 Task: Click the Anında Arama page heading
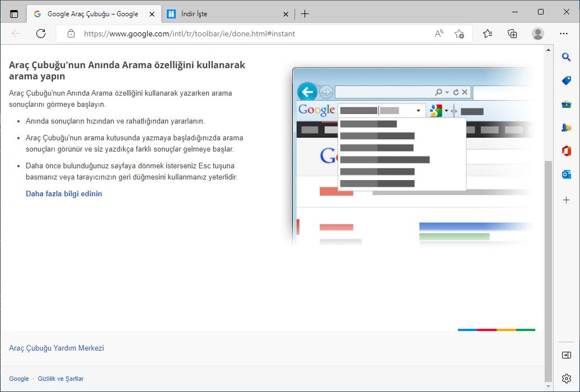(x=127, y=70)
